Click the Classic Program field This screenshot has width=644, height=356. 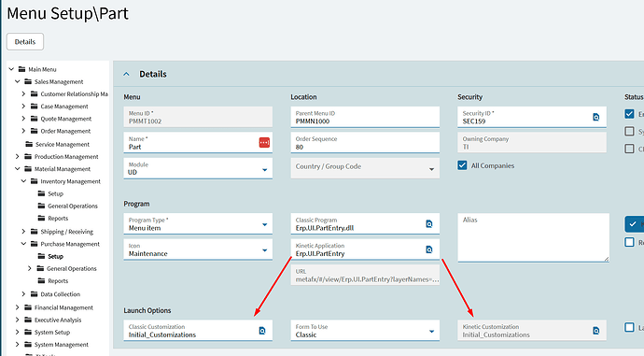[365, 224]
